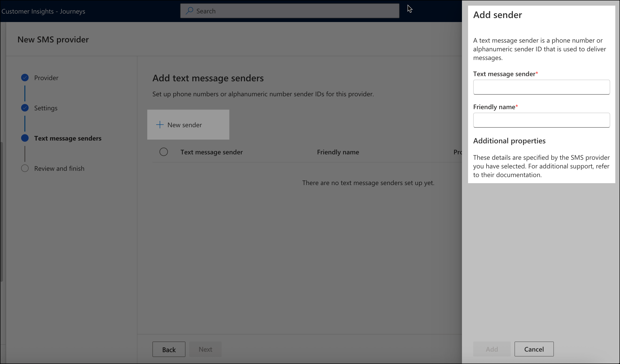Click the Cancel button in the panel
620x364 pixels.
[534, 349]
